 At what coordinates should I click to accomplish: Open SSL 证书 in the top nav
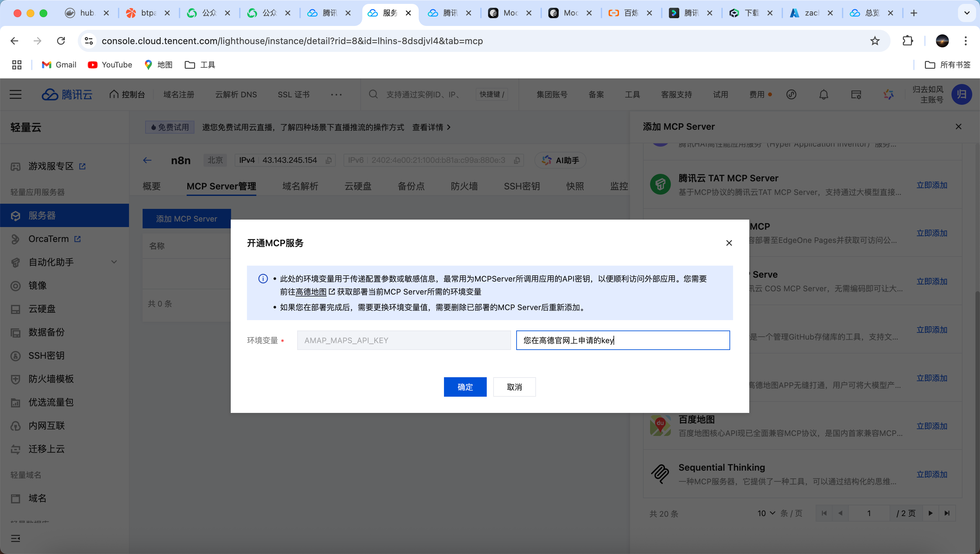293,94
